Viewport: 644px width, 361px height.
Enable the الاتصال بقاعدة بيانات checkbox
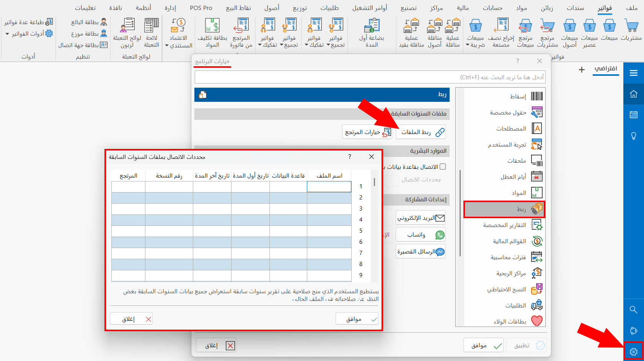coord(443,166)
